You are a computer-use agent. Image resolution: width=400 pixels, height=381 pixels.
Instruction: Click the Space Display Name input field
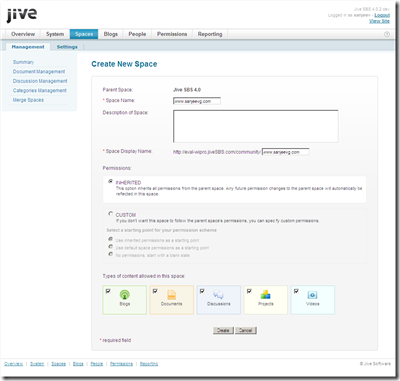(x=286, y=152)
